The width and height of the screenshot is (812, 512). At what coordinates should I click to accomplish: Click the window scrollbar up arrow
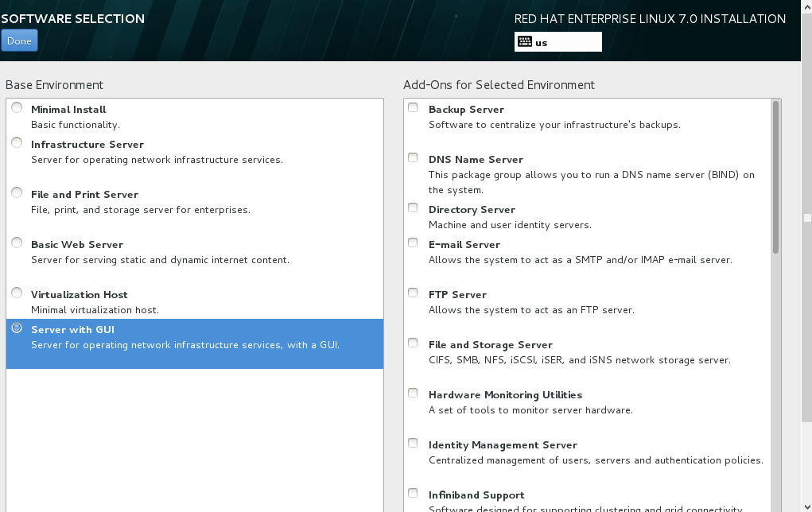[806, 6]
